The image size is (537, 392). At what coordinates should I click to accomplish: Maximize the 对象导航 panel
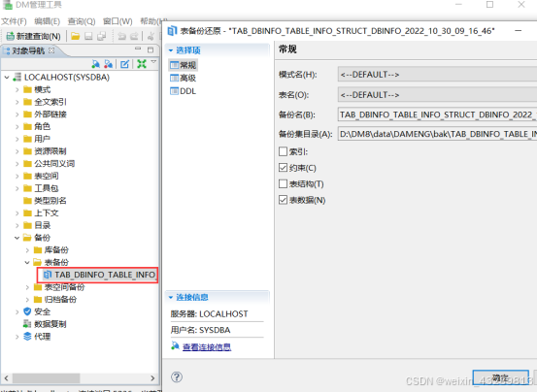tap(151, 49)
